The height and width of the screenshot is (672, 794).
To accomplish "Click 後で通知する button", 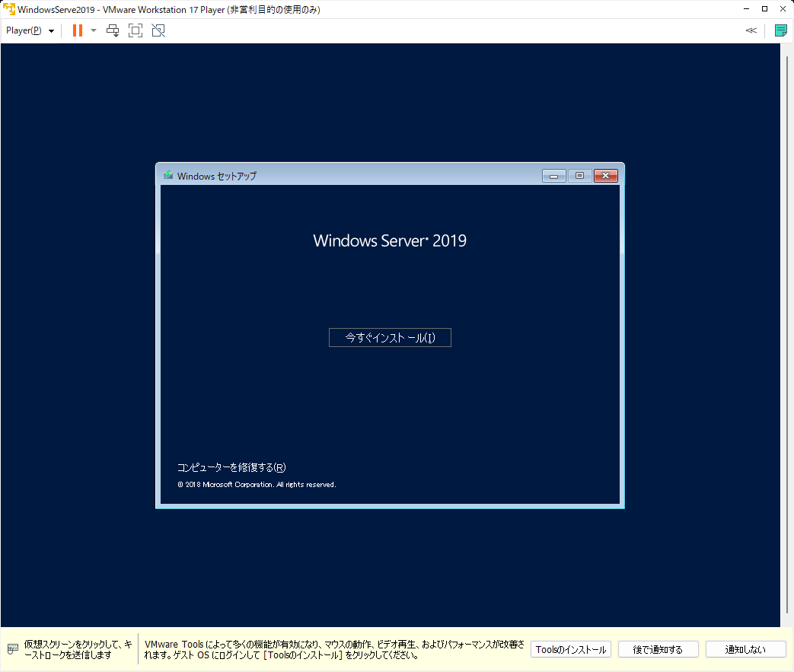I will (658, 649).
